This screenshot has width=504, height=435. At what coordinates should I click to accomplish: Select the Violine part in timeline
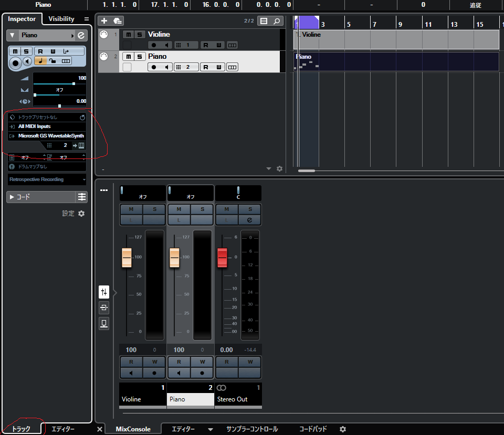[396, 39]
